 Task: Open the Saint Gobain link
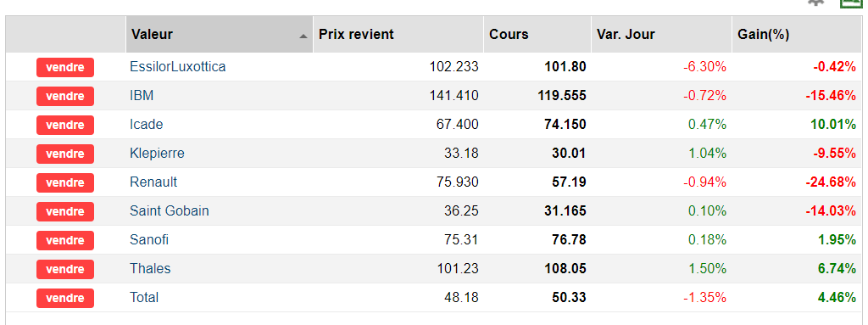pyautogui.click(x=170, y=210)
